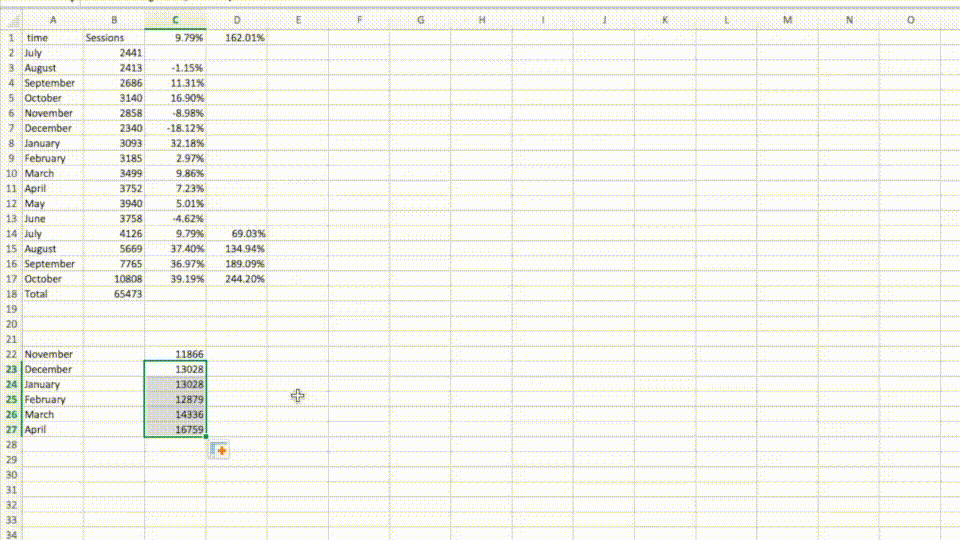Click cell showing 32.18%

[175, 143]
